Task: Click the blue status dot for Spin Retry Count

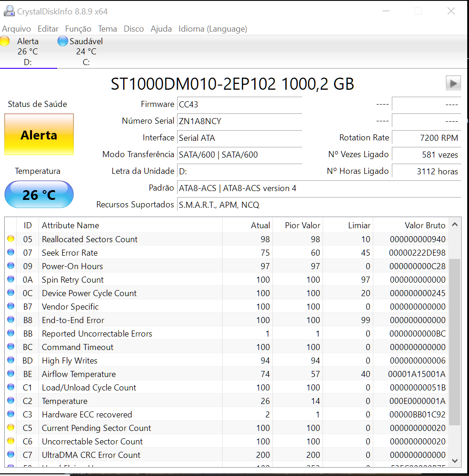Action: pos(11,279)
